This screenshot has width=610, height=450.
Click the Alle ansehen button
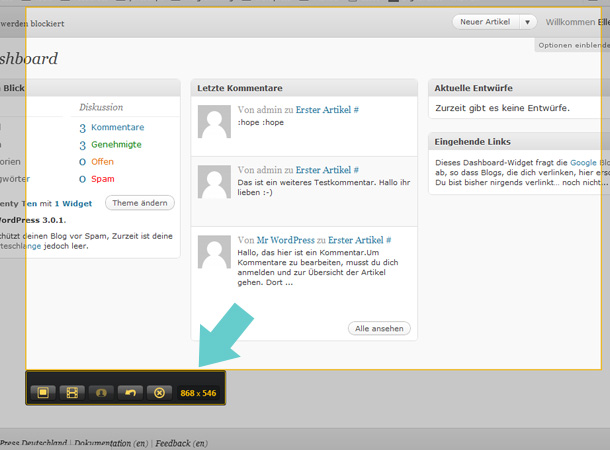[x=379, y=329]
